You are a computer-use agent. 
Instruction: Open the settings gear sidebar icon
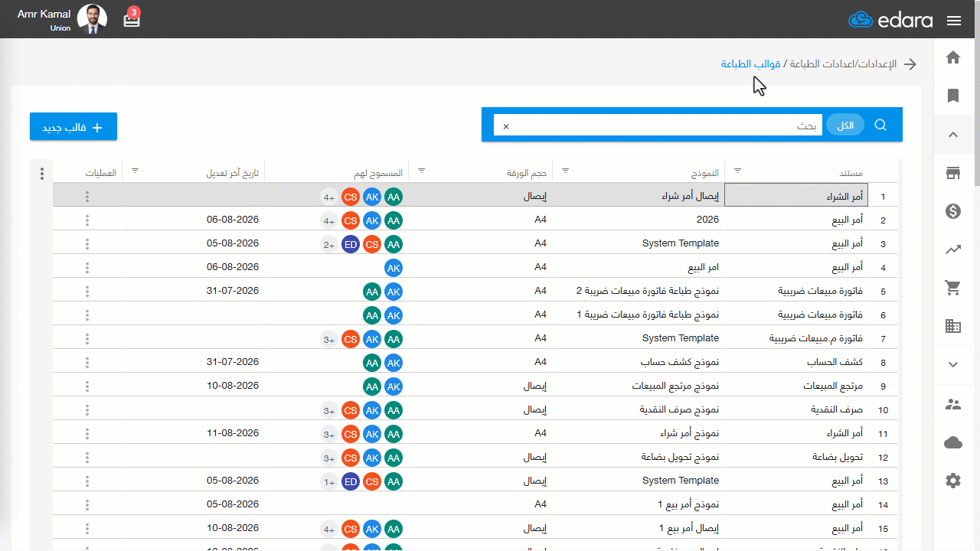coord(953,481)
